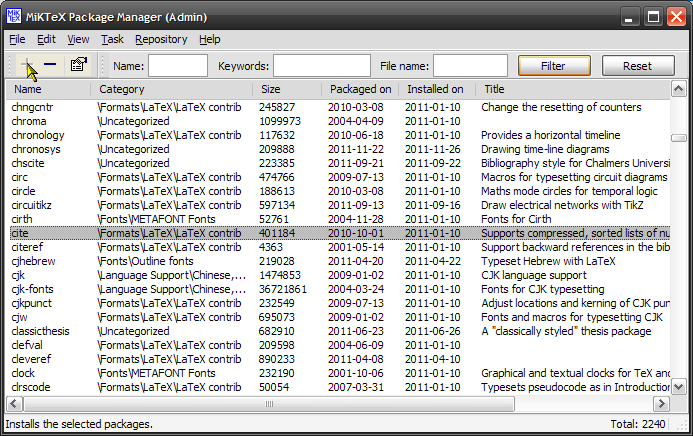Select the cleveref package row
This screenshot has height=436, width=693.
338,359
